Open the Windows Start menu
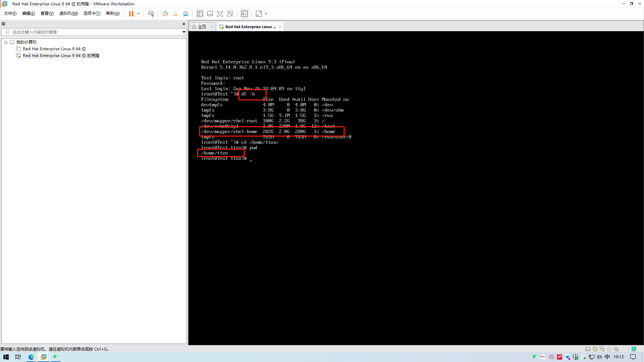Screen dimensions: 644x362 (x=6, y=357)
